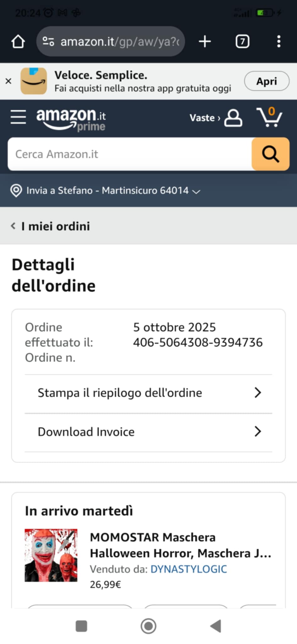Tap the Apri button in banner
This screenshot has height=644, width=297.
(x=267, y=81)
